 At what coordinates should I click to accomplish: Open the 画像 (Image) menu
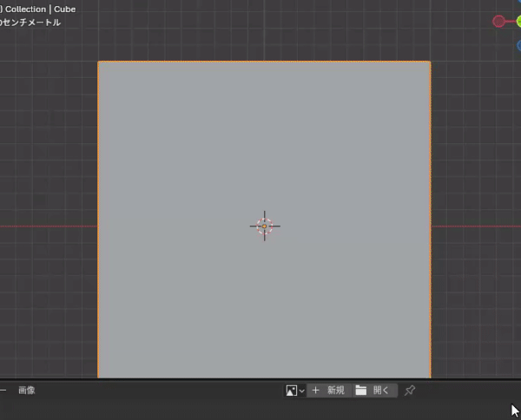coord(27,390)
